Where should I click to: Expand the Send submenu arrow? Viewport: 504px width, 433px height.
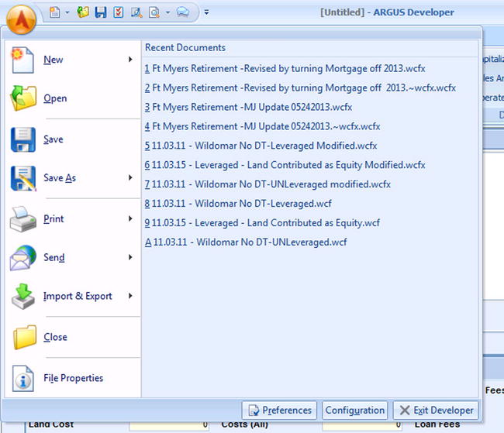[x=130, y=257]
